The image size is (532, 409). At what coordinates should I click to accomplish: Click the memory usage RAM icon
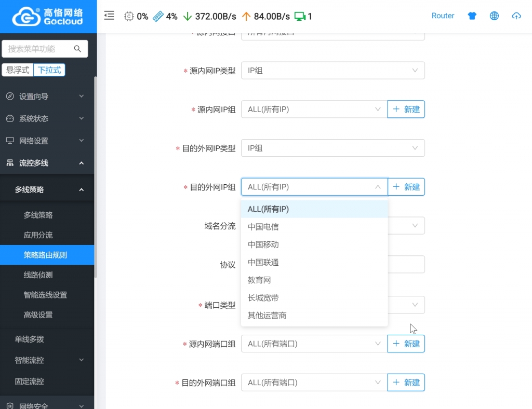point(158,16)
